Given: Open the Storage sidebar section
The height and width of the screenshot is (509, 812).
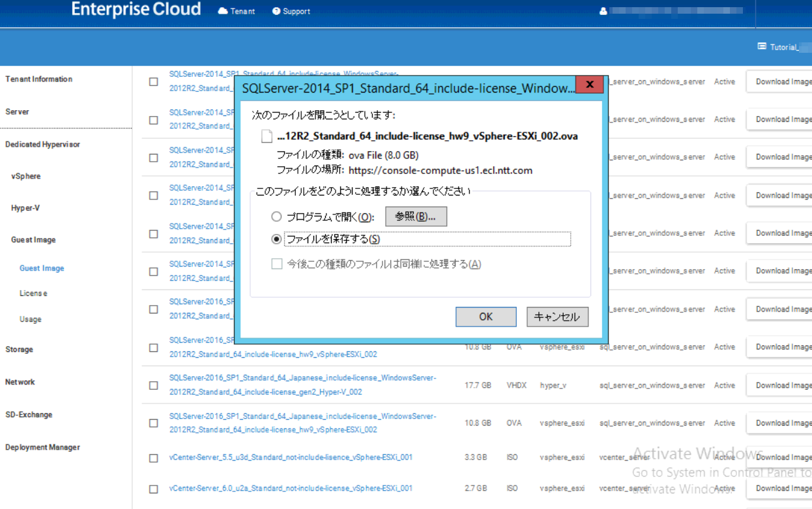Looking at the screenshot, I should click(x=19, y=350).
